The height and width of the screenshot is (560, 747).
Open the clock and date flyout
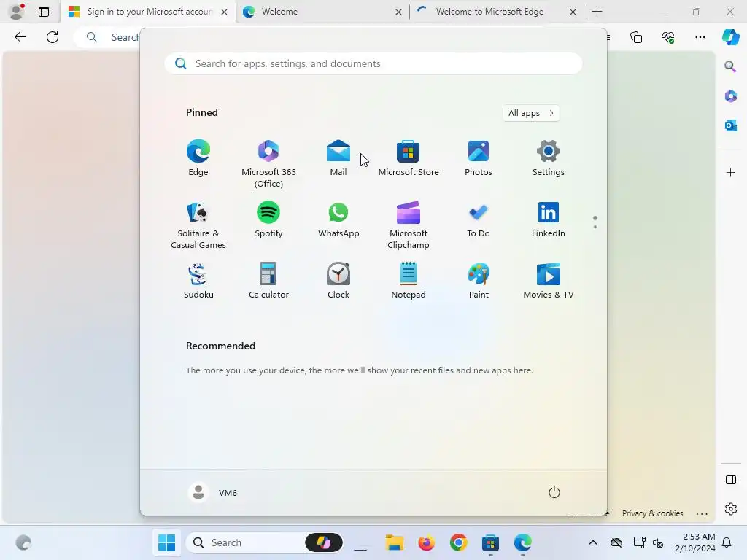pyautogui.click(x=695, y=542)
